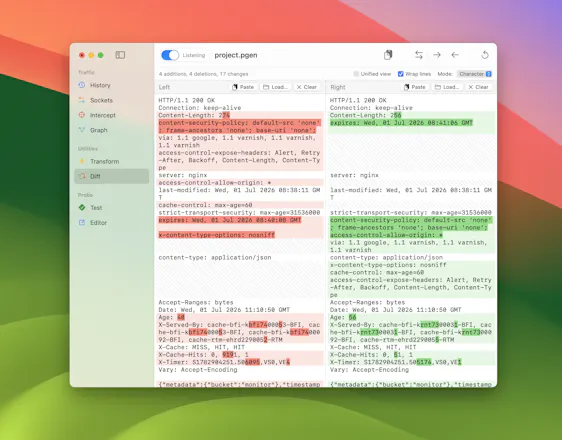Click the Diff sidebar icon
The image size is (562, 440).
[82, 176]
